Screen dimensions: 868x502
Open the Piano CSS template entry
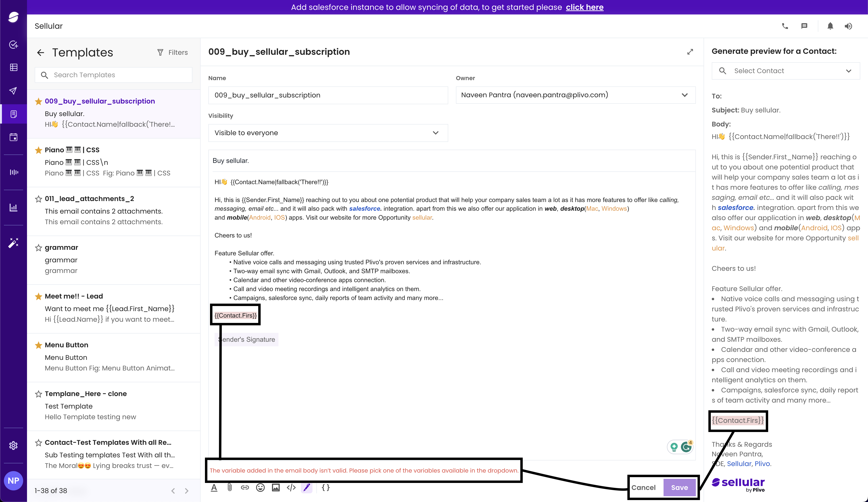coord(114,162)
